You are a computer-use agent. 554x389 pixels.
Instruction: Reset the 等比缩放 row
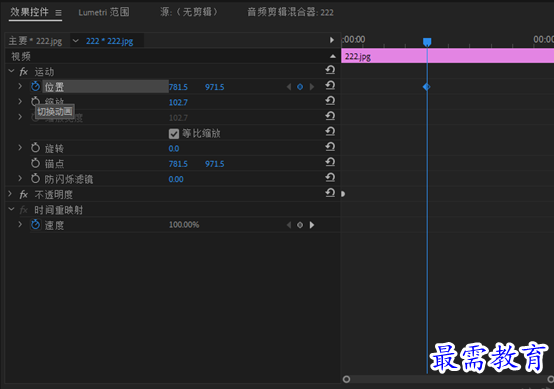tap(330, 131)
